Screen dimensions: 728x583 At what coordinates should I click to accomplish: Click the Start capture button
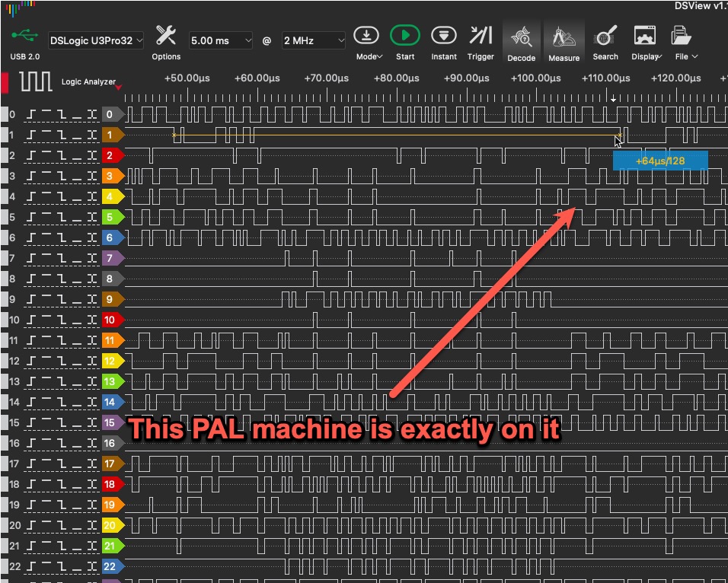(405, 37)
